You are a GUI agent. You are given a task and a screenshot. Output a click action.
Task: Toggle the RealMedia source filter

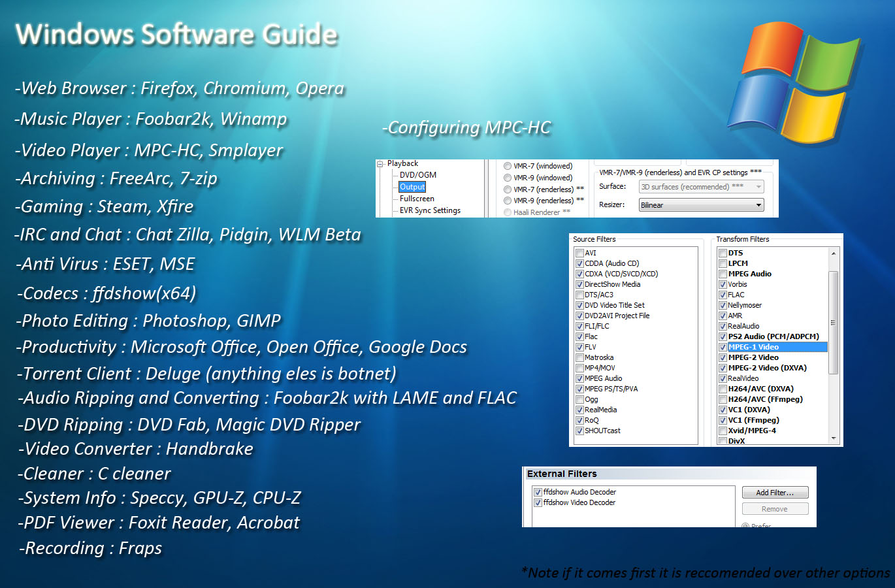tap(579, 410)
